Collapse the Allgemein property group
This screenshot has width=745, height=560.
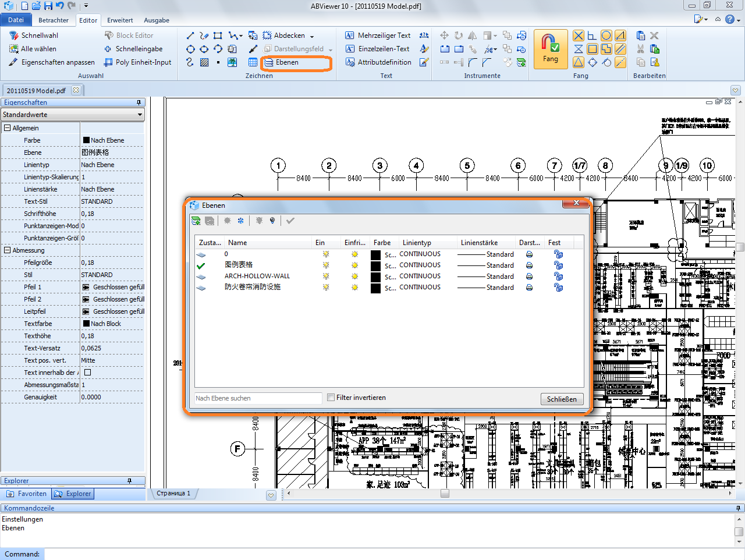8,128
